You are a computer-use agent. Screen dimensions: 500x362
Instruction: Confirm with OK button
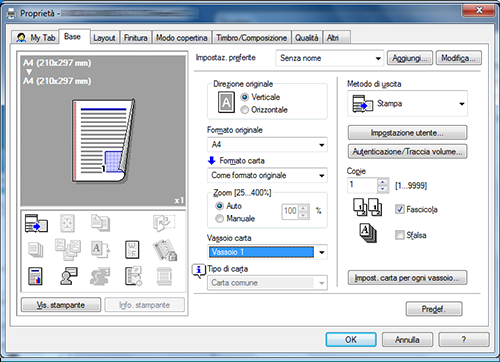coord(351,340)
